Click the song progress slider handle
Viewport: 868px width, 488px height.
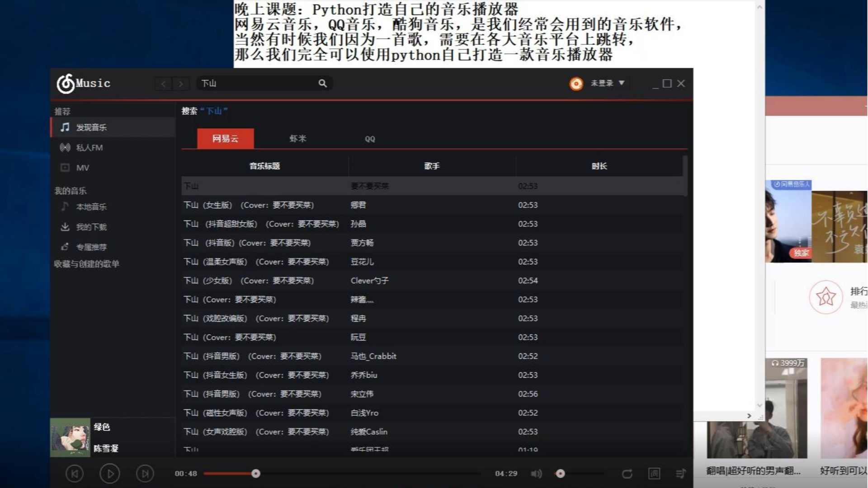pos(256,474)
